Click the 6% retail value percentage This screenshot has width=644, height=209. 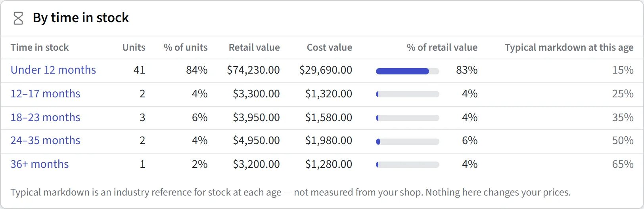pyautogui.click(x=470, y=141)
